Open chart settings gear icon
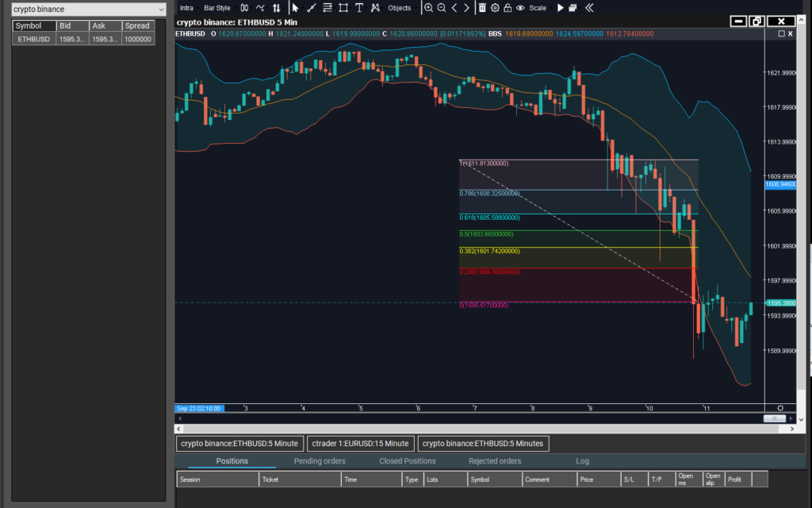 point(495,8)
